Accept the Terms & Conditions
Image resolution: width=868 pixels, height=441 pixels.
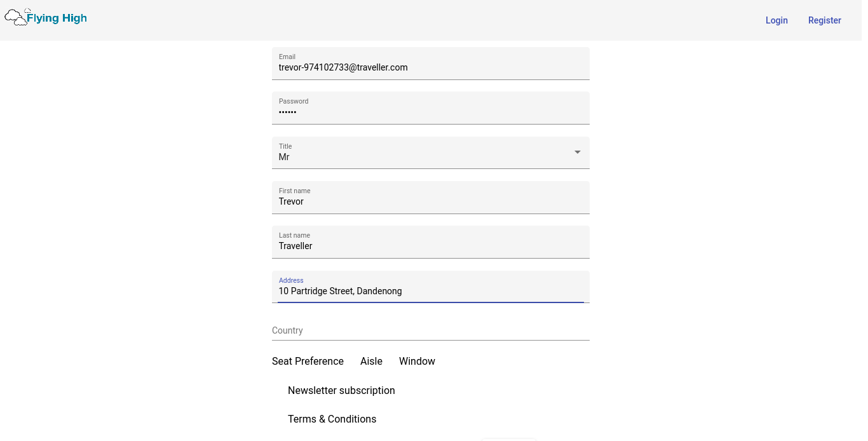pos(332,419)
